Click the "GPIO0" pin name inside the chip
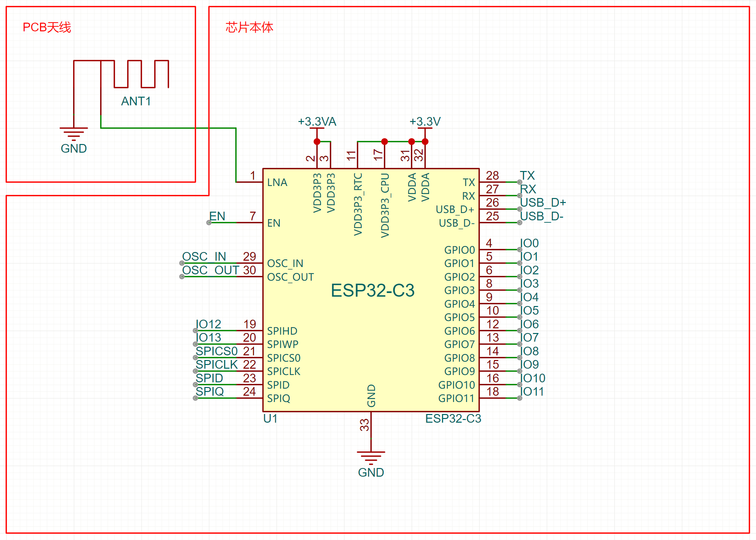The width and height of the screenshot is (756, 540). pyautogui.click(x=459, y=250)
